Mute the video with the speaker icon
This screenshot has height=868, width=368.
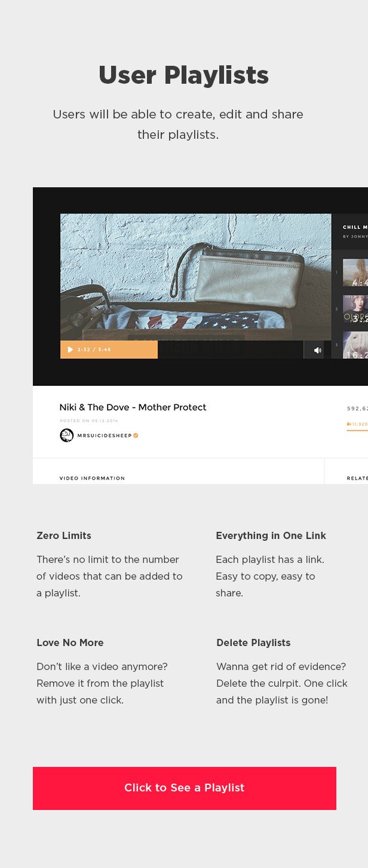point(317,349)
